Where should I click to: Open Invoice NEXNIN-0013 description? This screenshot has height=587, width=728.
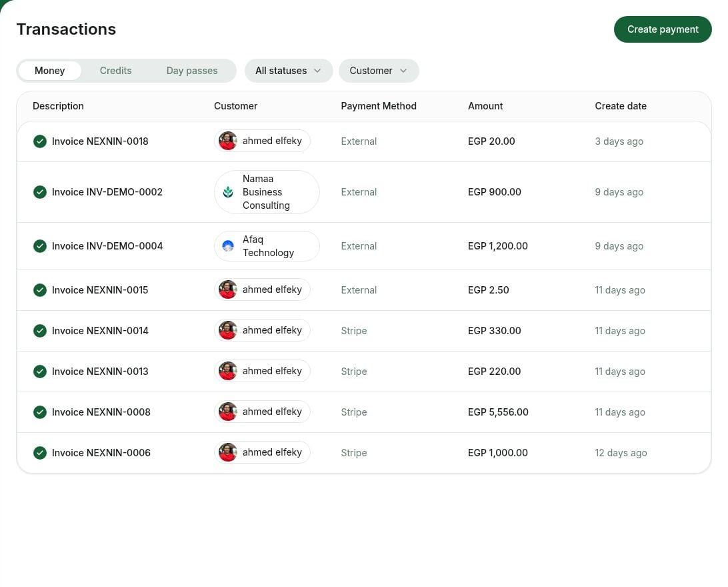click(x=100, y=372)
